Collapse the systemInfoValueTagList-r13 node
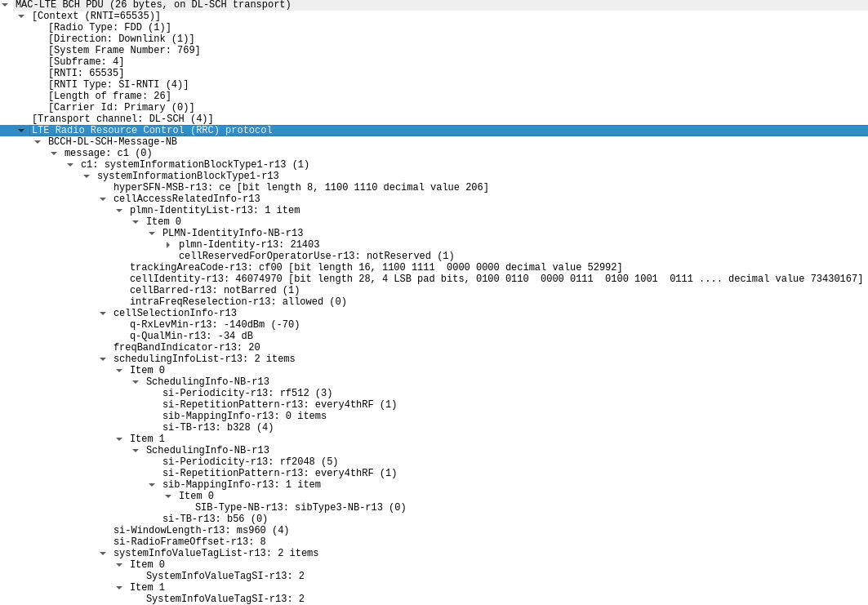 103,554
